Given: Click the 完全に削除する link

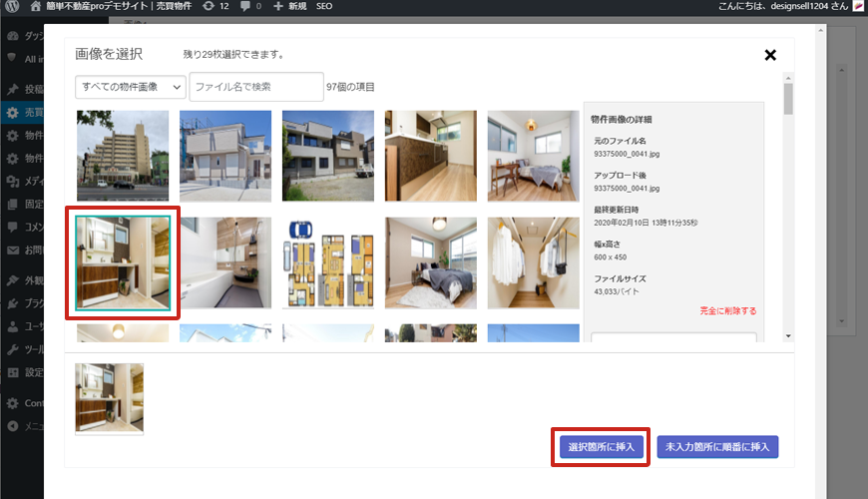Looking at the screenshot, I should 727,310.
